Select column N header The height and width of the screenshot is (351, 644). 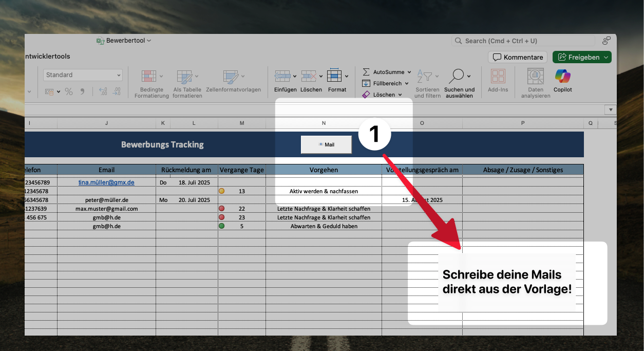point(324,123)
